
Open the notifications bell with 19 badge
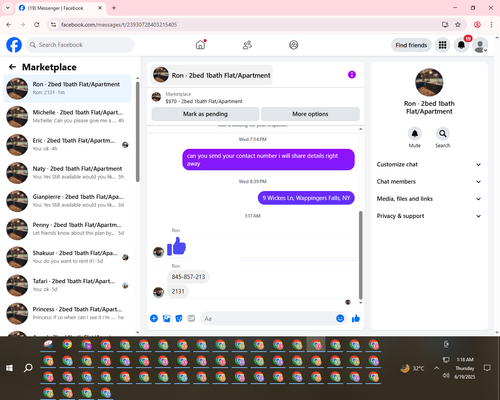(461, 45)
